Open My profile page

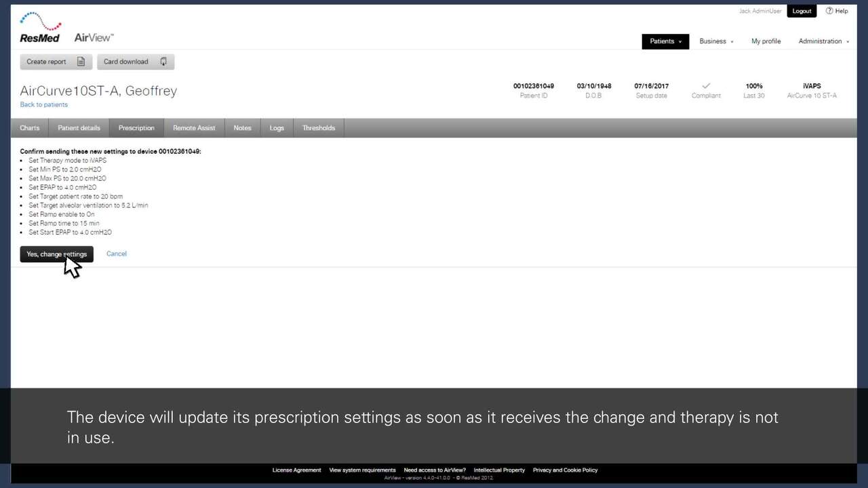tap(766, 41)
